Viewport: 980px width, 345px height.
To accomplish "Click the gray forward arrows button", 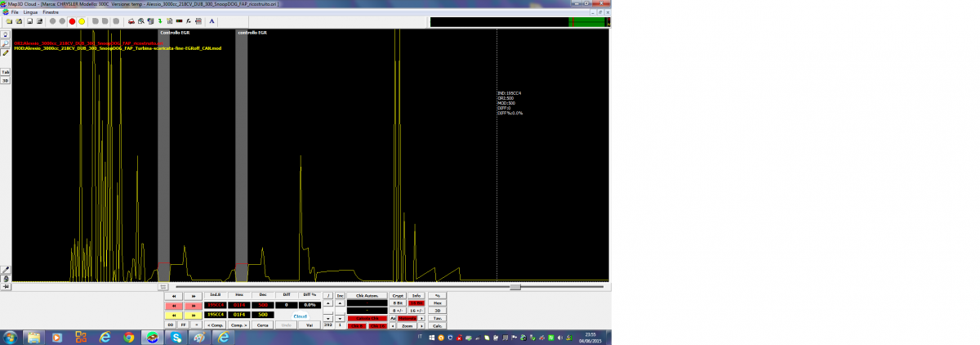I will click(193, 296).
